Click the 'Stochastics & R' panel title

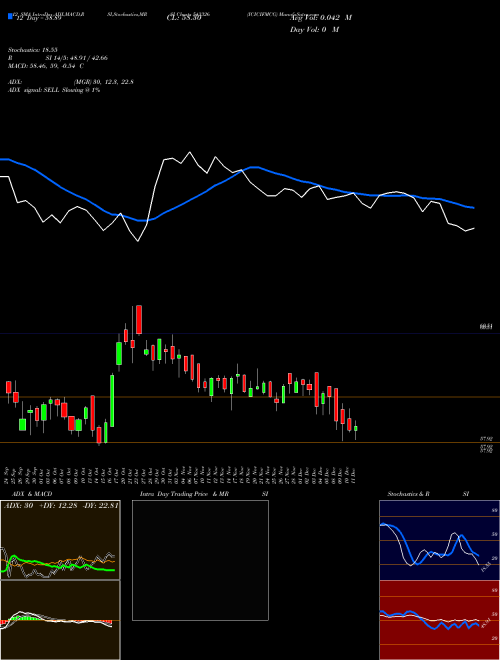(409, 494)
